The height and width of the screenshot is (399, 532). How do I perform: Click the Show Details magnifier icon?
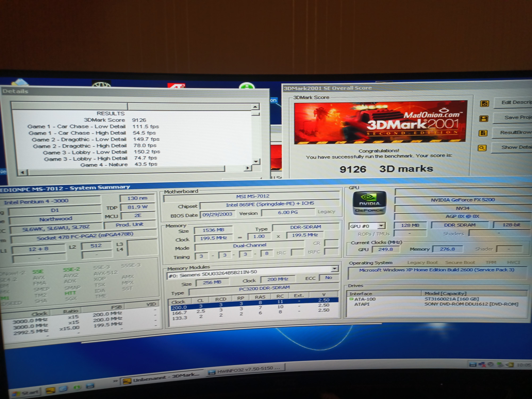tap(482, 148)
